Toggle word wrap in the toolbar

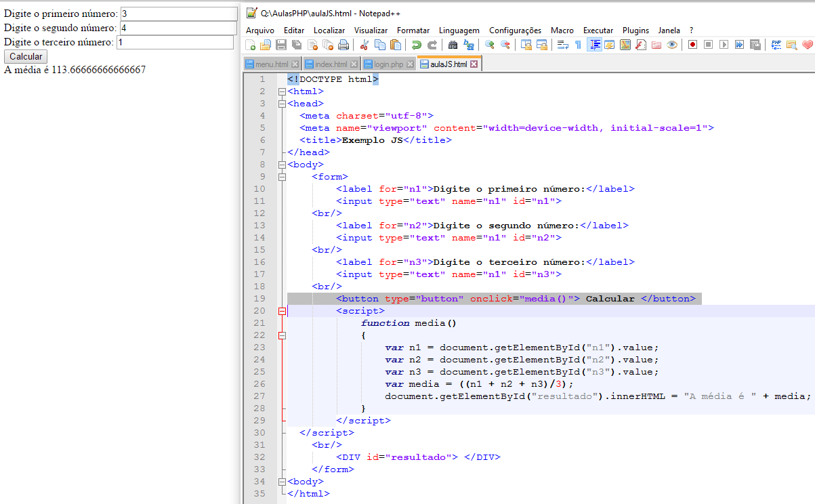tap(563, 45)
